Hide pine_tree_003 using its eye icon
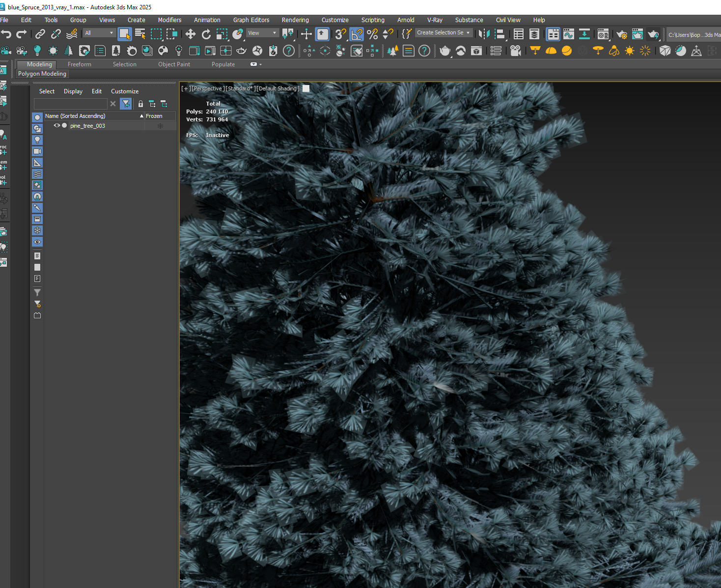Screen dimensions: 721x588 click(57, 126)
